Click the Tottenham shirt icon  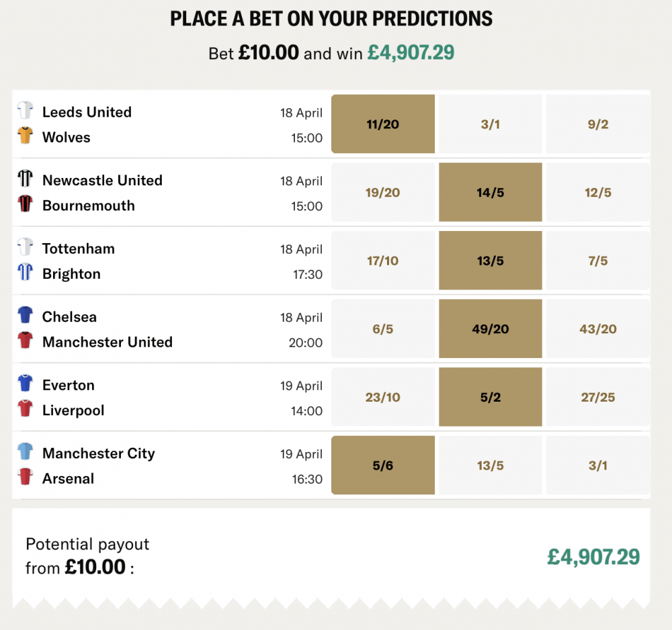[25, 249]
